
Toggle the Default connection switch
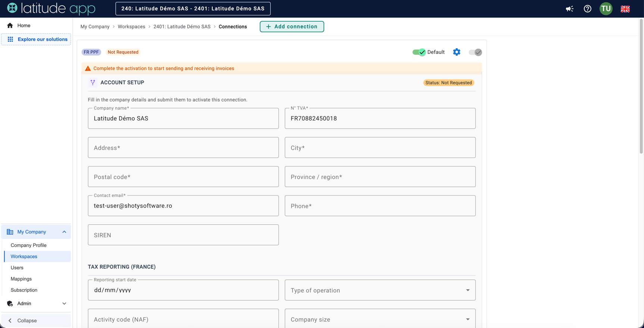(x=419, y=52)
